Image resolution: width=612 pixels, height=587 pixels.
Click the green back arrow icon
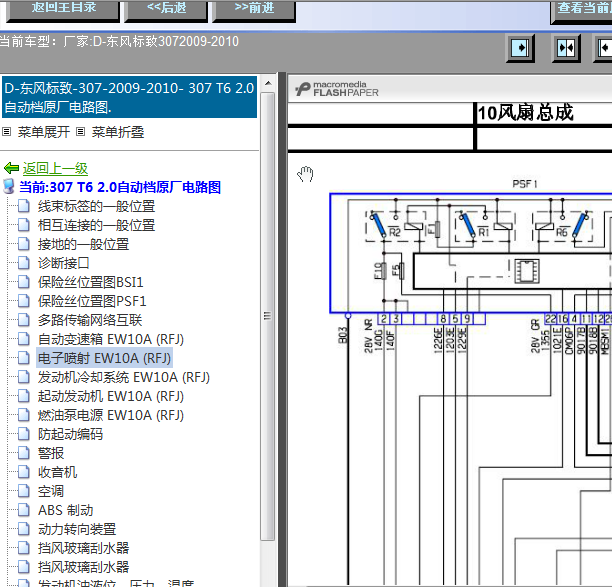11,168
